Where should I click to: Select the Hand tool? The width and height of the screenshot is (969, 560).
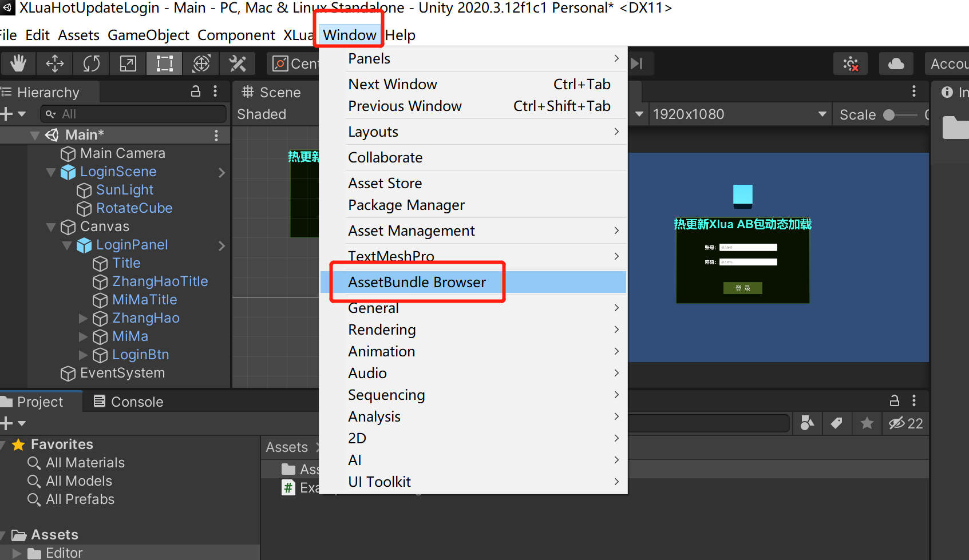point(18,63)
